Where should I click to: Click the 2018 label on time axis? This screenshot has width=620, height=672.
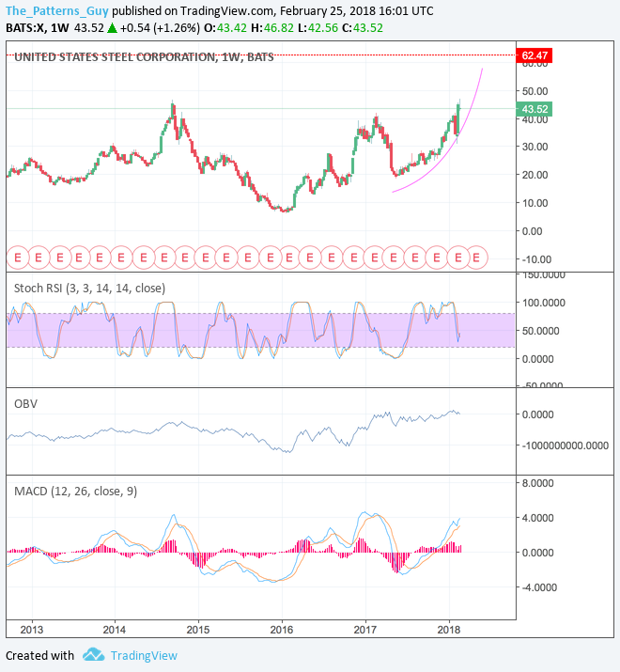(449, 630)
